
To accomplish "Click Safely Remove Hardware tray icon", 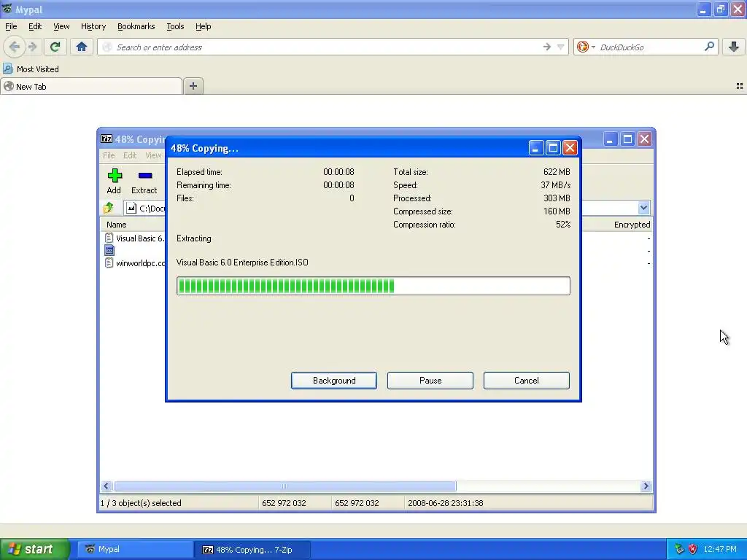I will pos(679,549).
